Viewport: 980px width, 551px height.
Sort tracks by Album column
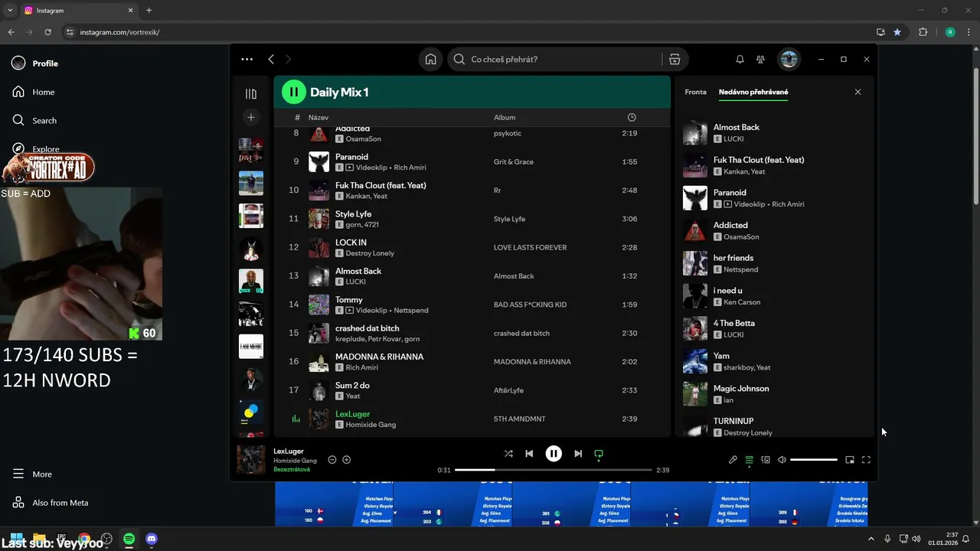505,117
